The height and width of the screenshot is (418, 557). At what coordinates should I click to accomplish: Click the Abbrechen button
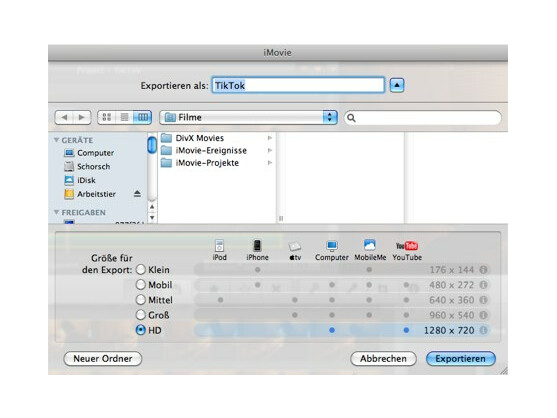(x=383, y=359)
